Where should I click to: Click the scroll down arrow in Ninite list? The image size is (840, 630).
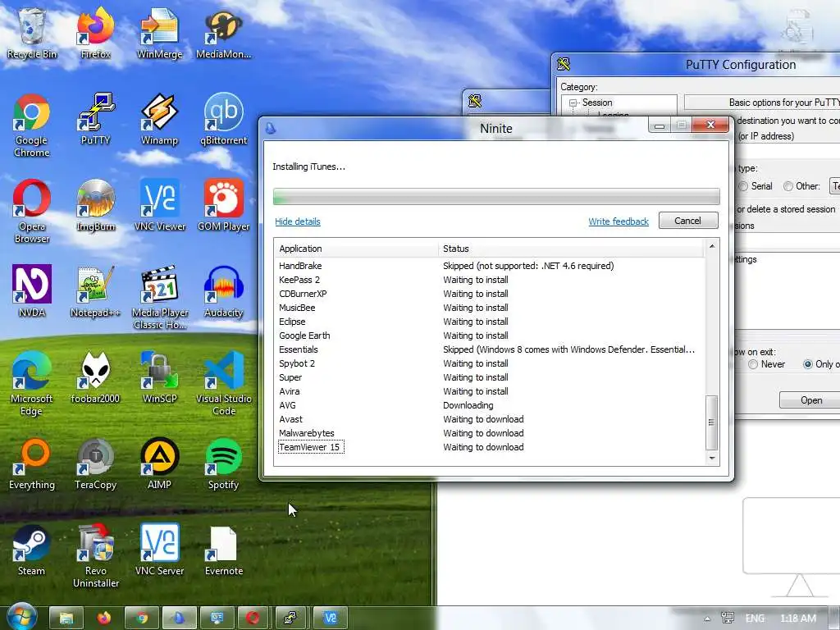(x=712, y=458)
